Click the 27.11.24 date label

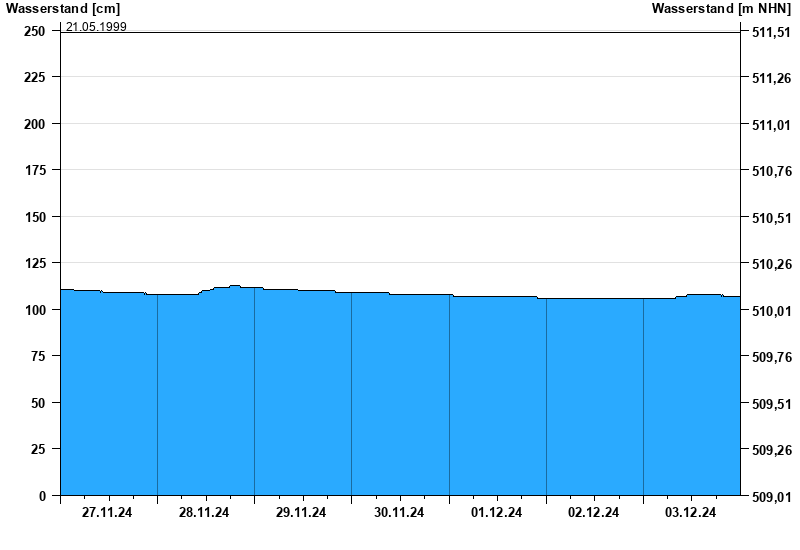coord(107,513)
